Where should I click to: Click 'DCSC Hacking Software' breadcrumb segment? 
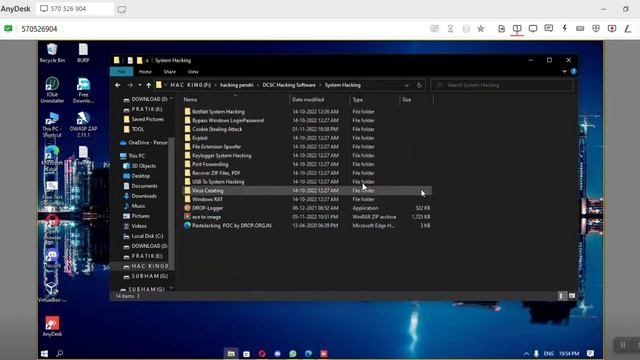coord(289,85)
